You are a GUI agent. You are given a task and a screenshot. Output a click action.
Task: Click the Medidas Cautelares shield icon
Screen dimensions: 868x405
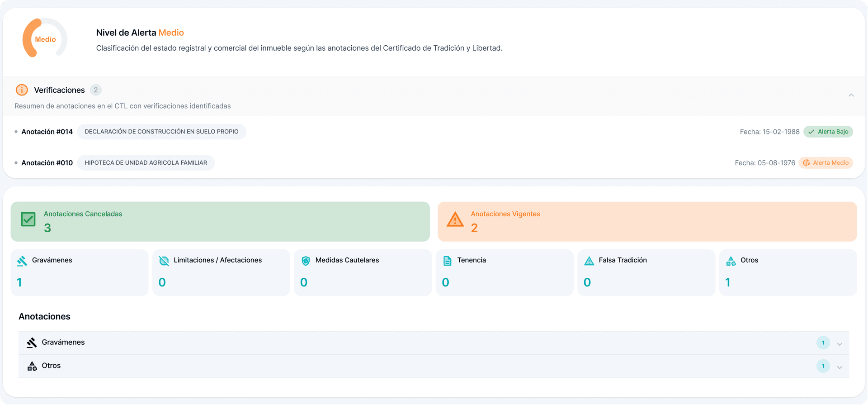click(x=306, y=261)
